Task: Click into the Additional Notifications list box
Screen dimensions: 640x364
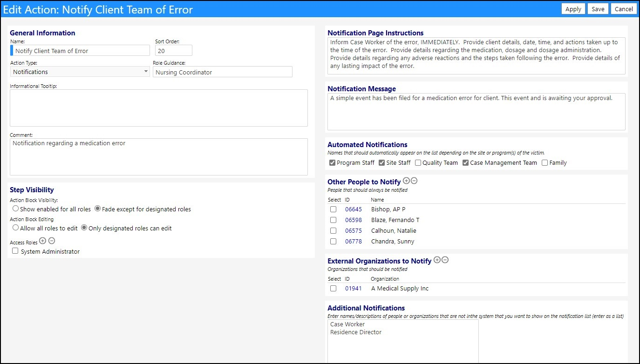Action: 403,342
